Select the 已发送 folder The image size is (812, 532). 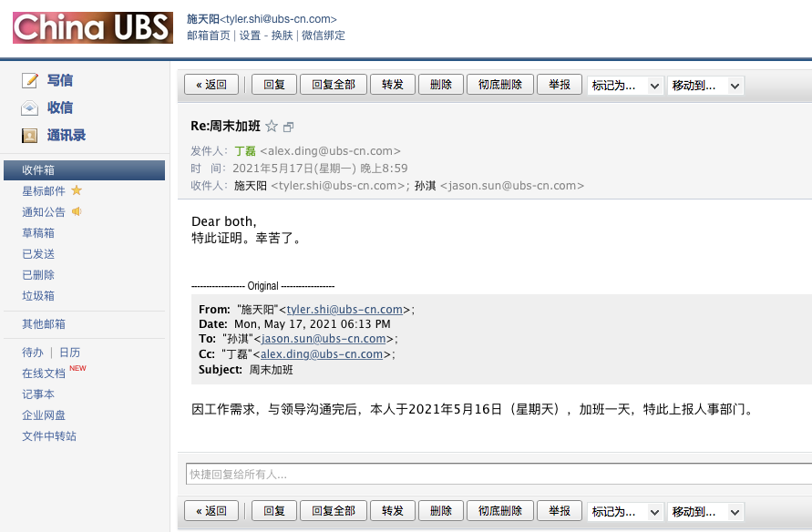coord(38,253)
